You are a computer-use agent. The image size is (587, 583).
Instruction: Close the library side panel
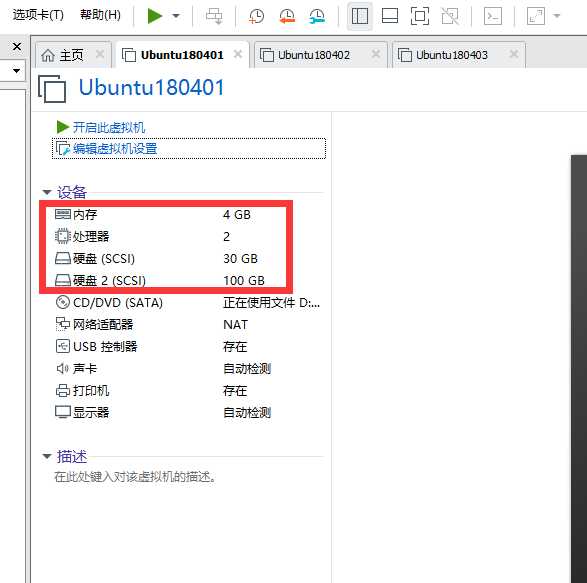click(x=17, y=47)
